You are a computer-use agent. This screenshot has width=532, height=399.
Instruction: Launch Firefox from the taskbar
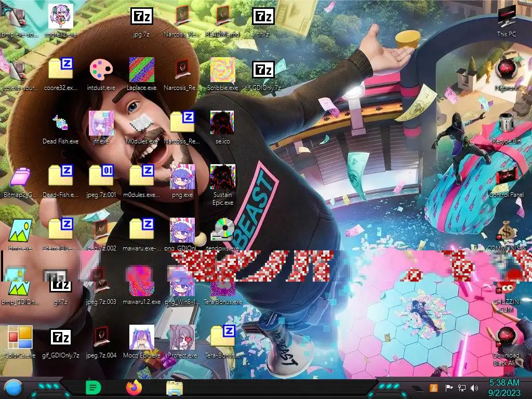tap(134, 388)
